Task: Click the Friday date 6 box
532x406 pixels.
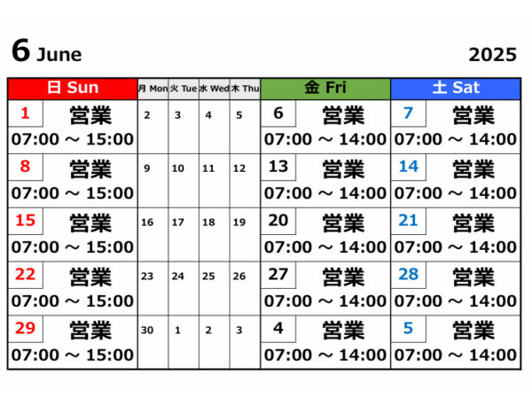Action: tap(278, 113)
